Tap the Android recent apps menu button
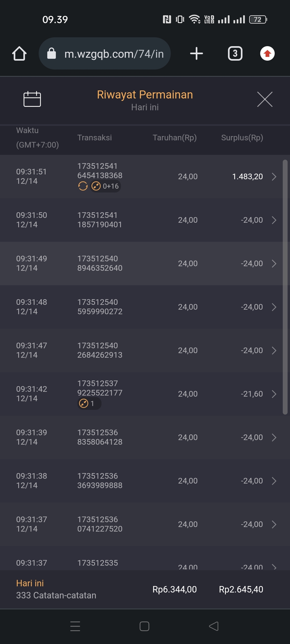 [75, 626]
